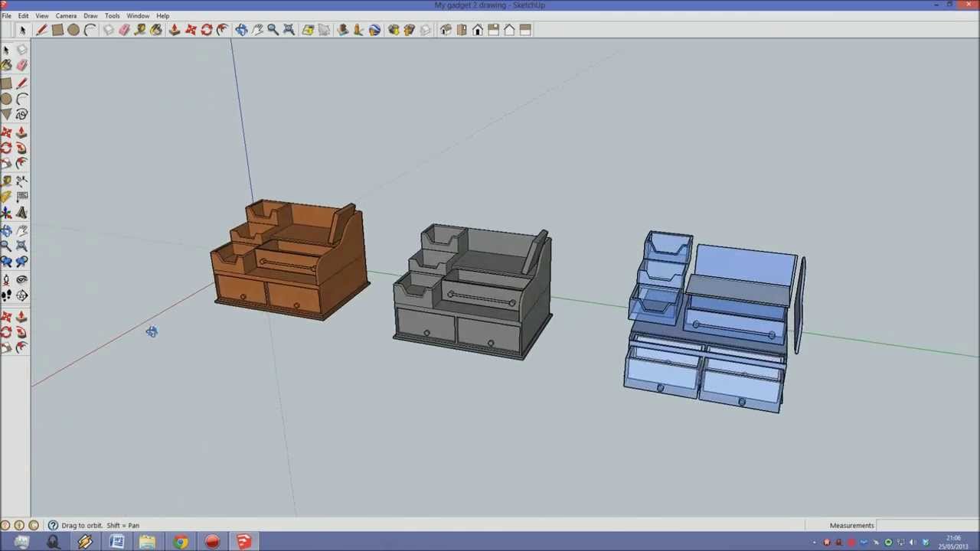Click Zoom Extents in the top toolbar
Viewport: 980px width, 551px height.
[289, 30]
